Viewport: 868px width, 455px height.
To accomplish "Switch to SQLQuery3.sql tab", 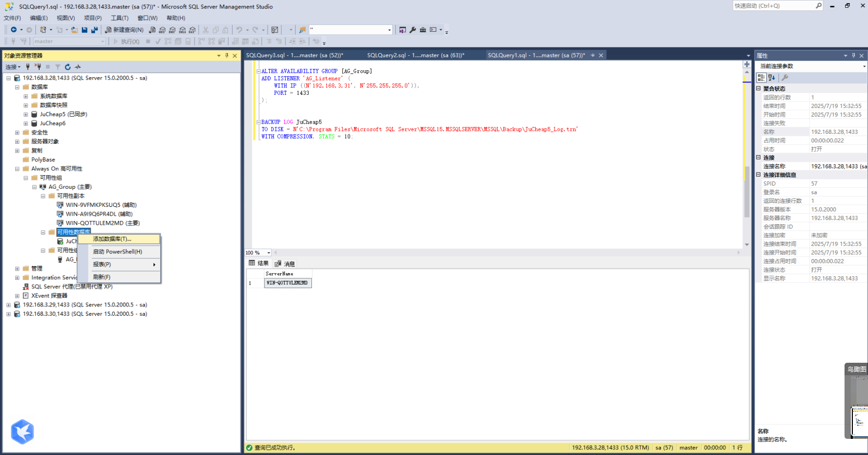I will pos(294,55).
